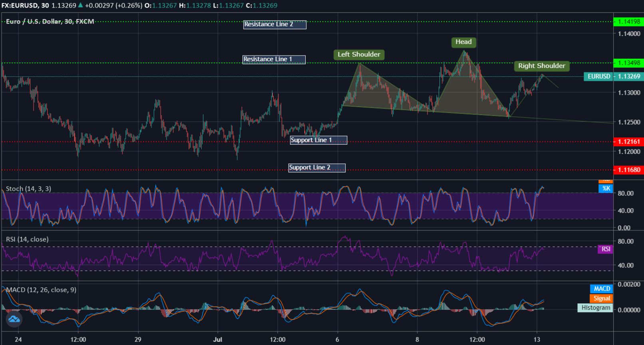This screenshot has width=644, height=345.
Task: Click the Left Shoulder pattern label
Action: pyautogui.click(x=359, y=55)
